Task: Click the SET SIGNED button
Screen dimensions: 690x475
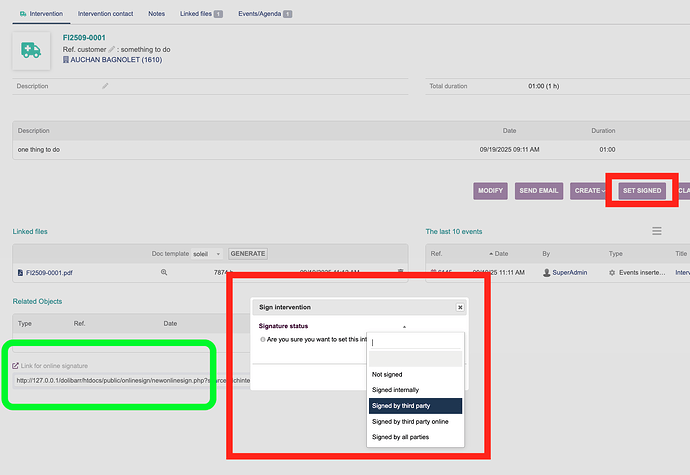Action: point(641,190)
